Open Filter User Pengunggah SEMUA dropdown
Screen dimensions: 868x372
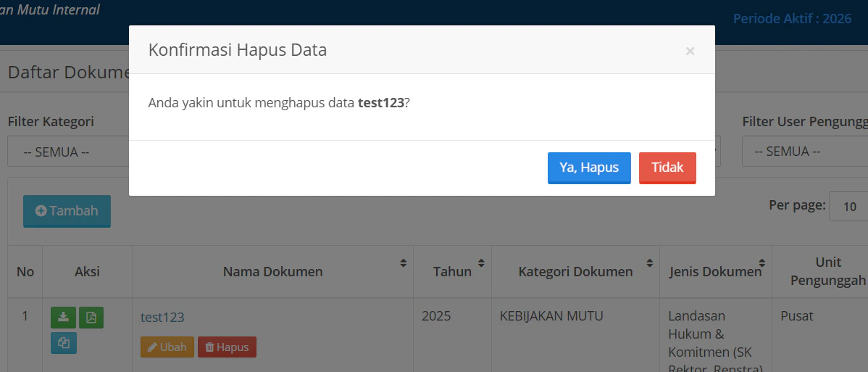(805, 152)
